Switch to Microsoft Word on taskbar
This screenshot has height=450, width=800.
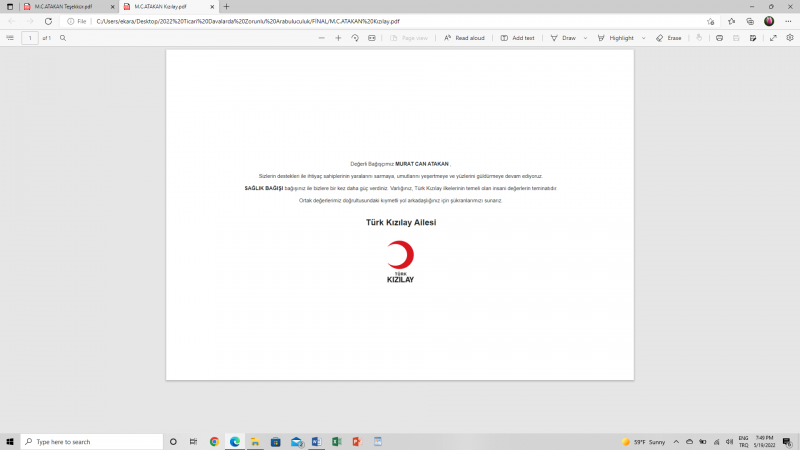point(316,442)
